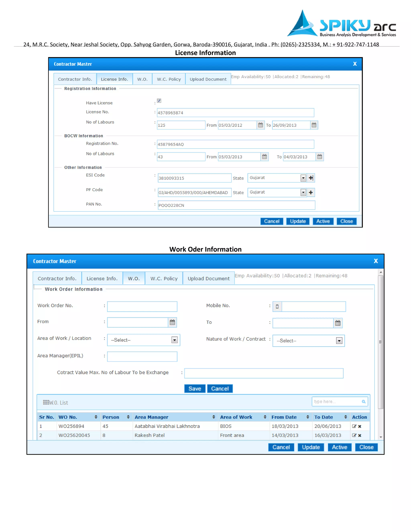
Task: Click Update button in License Information window
Action: pos(298,221)
